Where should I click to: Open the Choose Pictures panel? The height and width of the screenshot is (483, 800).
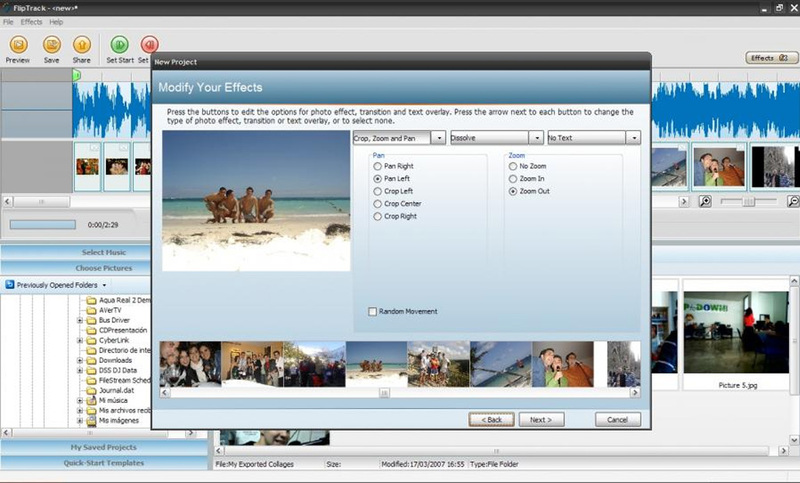pos(77,268)
